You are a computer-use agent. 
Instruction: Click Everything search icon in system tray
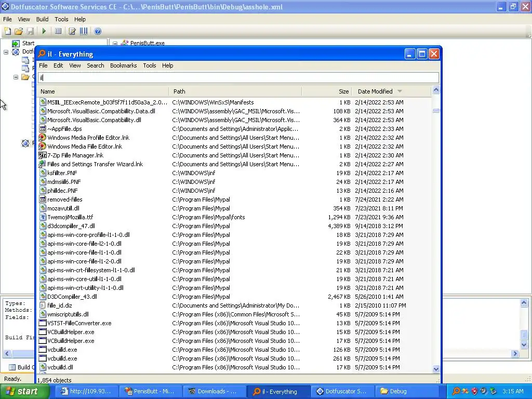(x=456, y=392)
